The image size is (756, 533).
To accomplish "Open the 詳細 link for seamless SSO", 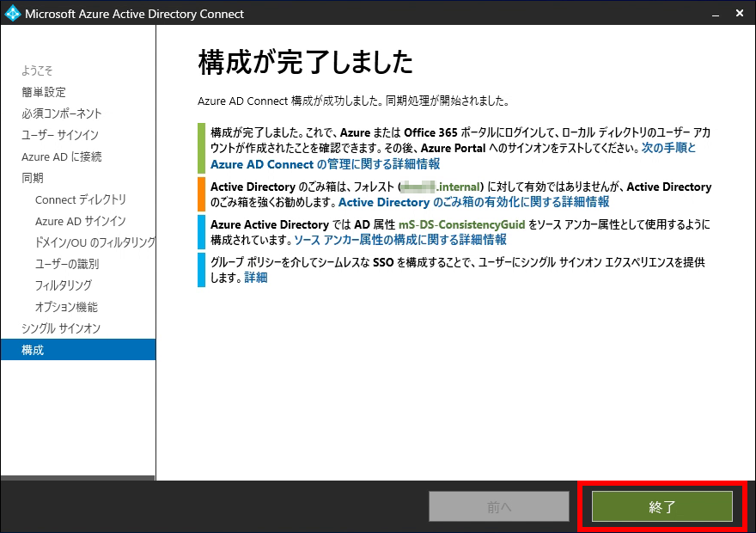I will point(255,278).
